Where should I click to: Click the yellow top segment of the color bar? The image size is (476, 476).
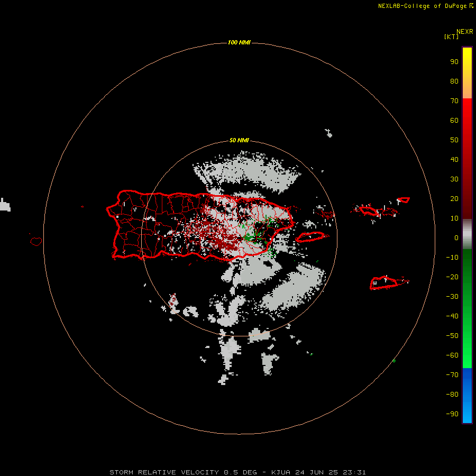467,73
